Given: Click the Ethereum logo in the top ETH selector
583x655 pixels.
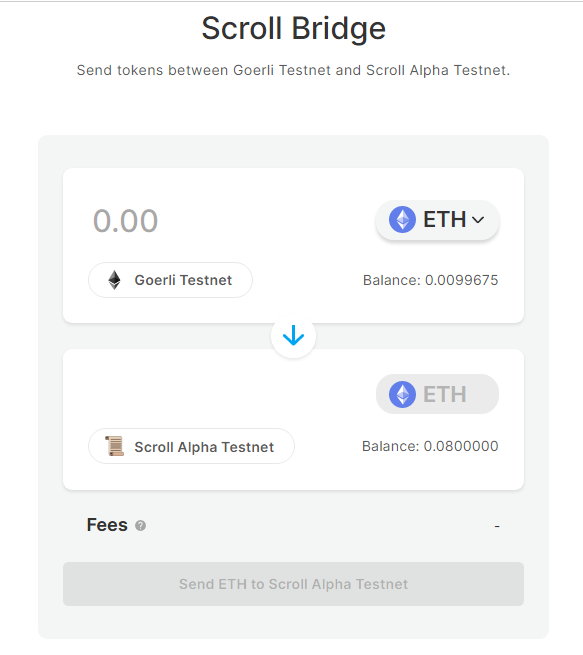Looking at the screenshot, I should pyautogui.click(x=402, y=219).
